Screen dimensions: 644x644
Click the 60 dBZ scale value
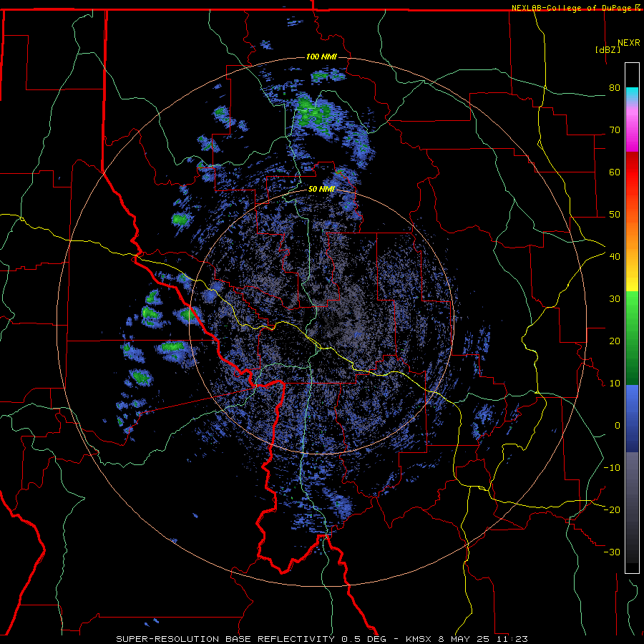pyautogui.click(x=615, y=172)
